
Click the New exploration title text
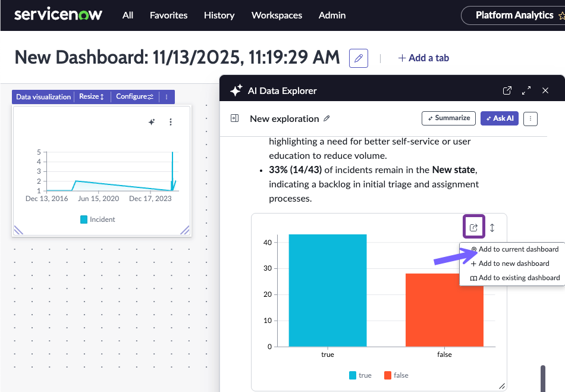pos(284,118)
